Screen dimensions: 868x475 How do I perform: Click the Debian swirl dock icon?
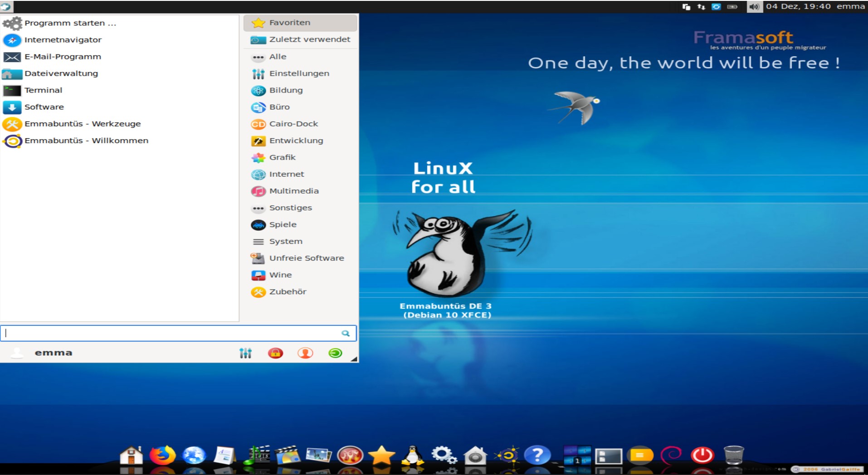[671, 456]
